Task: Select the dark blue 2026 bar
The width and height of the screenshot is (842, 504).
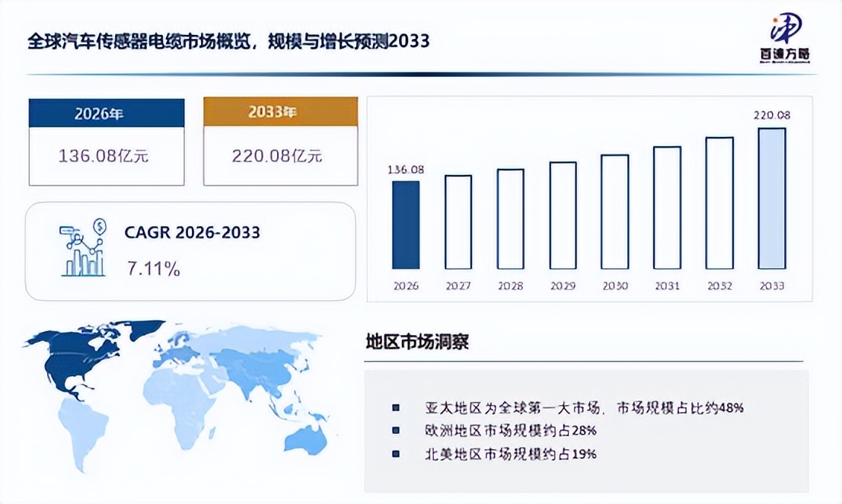Action: [406, 225]
